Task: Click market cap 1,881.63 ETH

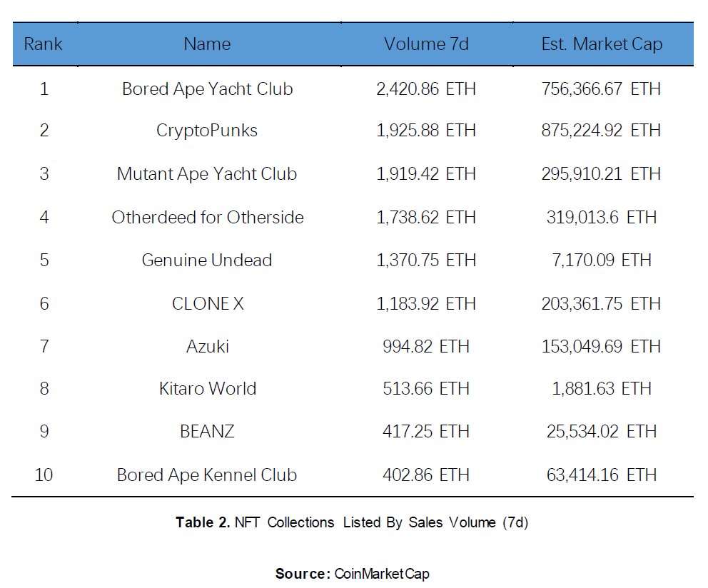Action: [602, 388]
